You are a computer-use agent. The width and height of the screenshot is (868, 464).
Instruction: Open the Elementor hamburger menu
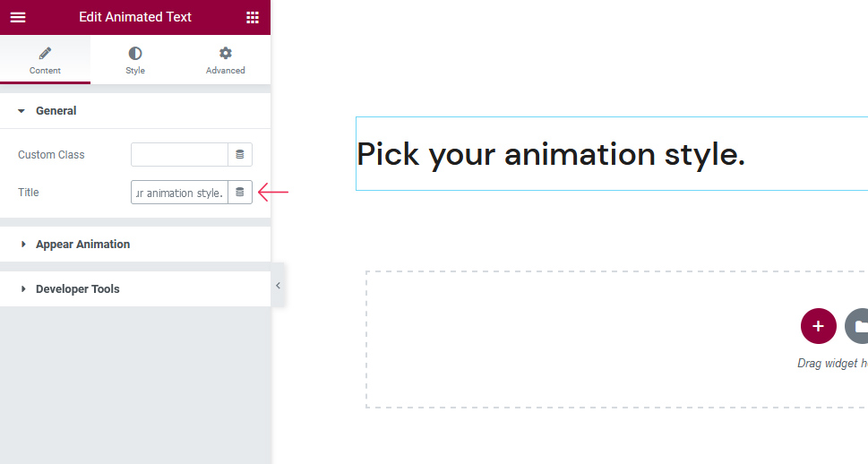coord(18,17)
